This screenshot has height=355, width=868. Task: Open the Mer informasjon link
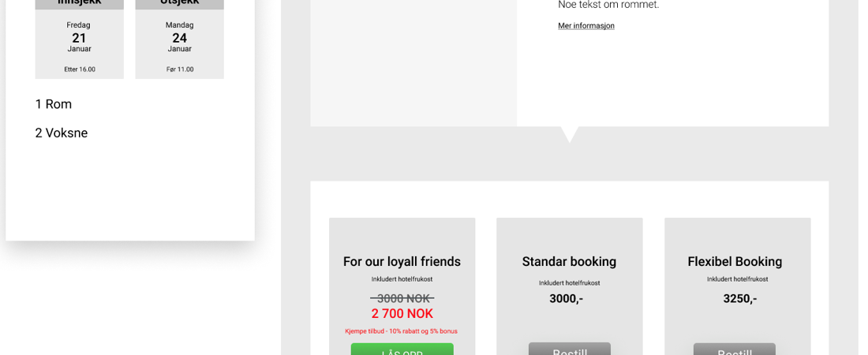[x=586, y=26]
